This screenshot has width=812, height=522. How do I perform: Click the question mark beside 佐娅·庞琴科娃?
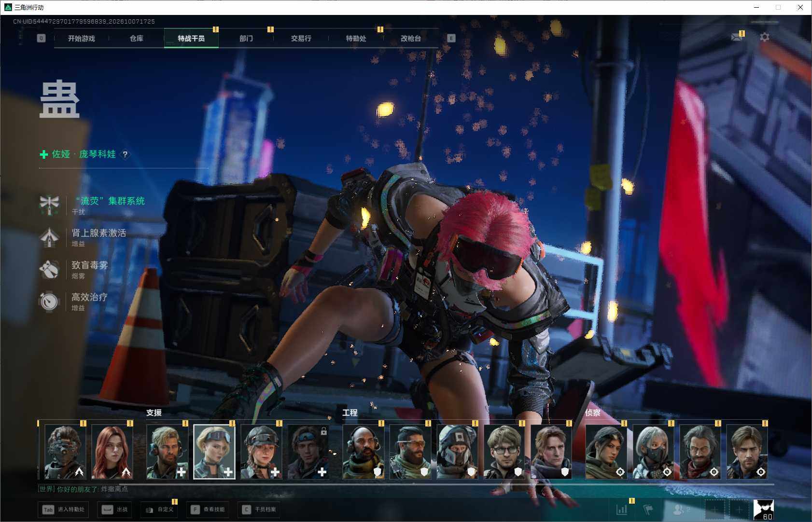click(125, 154)
